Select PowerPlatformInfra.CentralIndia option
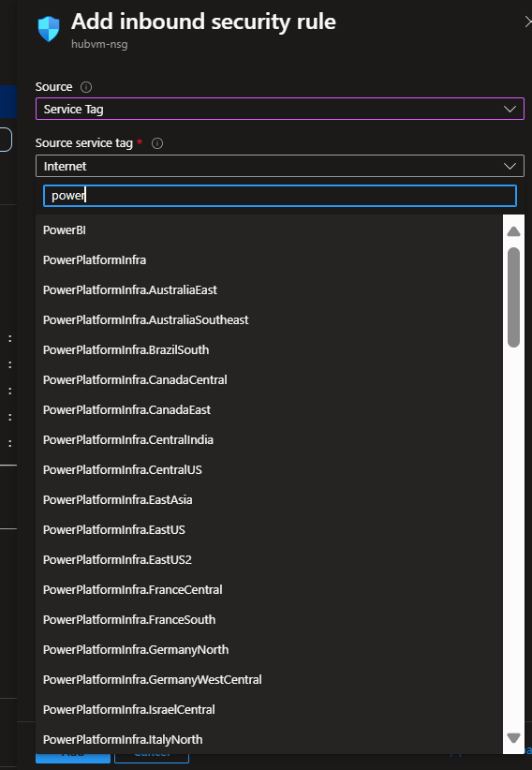This screenshot has height=770, width=532. (269, 439)
